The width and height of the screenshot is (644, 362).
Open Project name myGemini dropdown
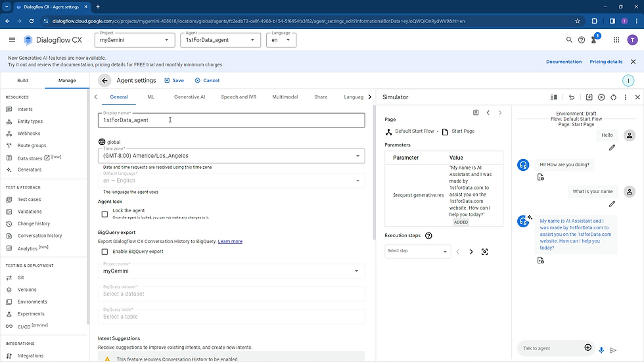point(231,271)
